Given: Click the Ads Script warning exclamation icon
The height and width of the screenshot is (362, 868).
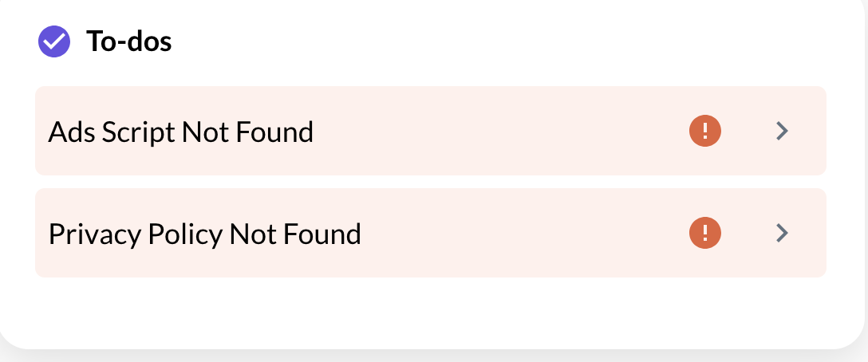Looking at the screenshot, I should 704,131.
